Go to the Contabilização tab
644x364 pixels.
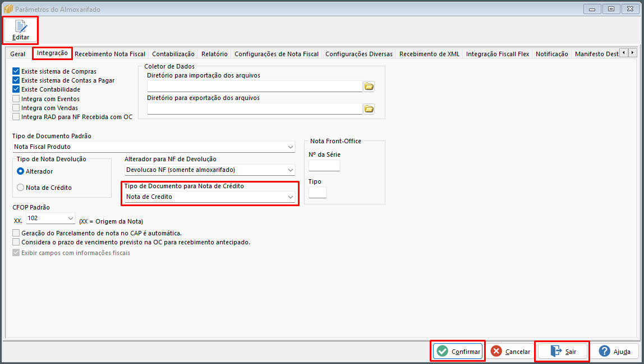(173, 54)
